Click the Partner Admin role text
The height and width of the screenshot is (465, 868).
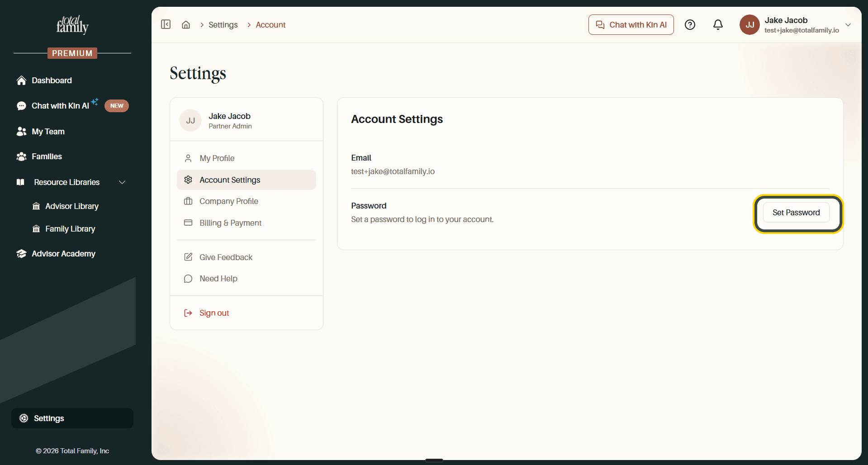(230, 126)
